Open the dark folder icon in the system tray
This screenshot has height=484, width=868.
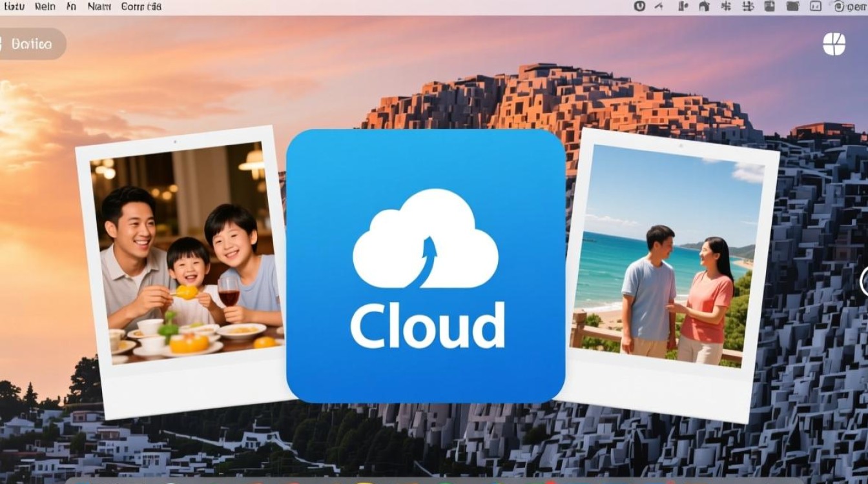coord(792,6)
